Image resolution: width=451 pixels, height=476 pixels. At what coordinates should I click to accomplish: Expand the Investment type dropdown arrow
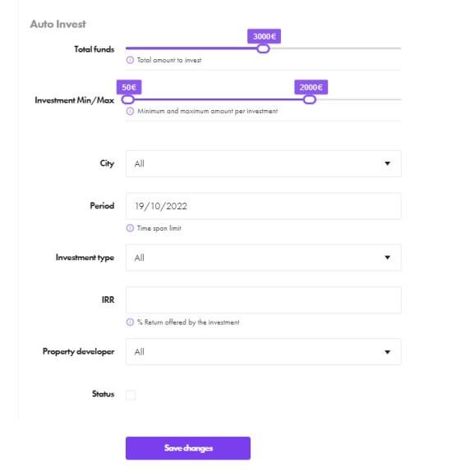click(387, 258)
